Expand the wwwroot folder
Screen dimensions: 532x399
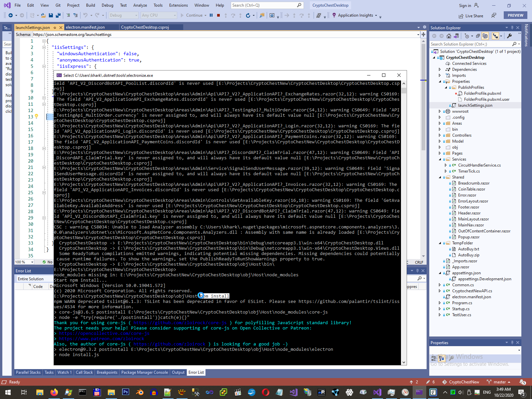[440, 111]
